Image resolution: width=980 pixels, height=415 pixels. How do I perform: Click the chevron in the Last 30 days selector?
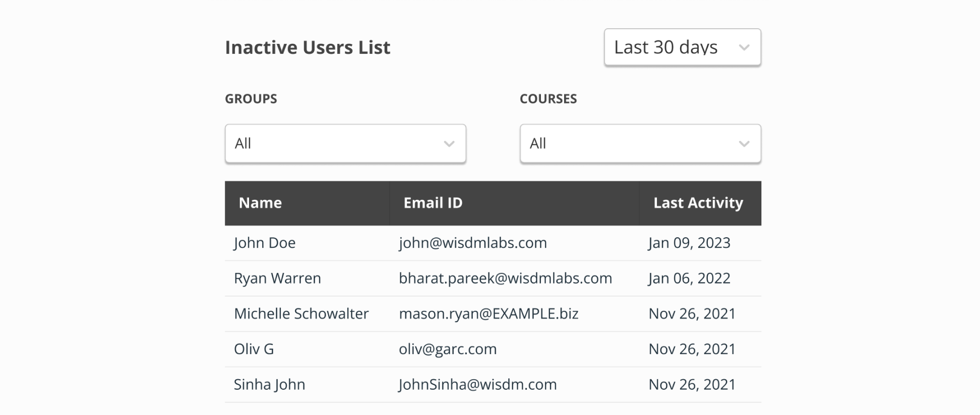click(744, 48)
